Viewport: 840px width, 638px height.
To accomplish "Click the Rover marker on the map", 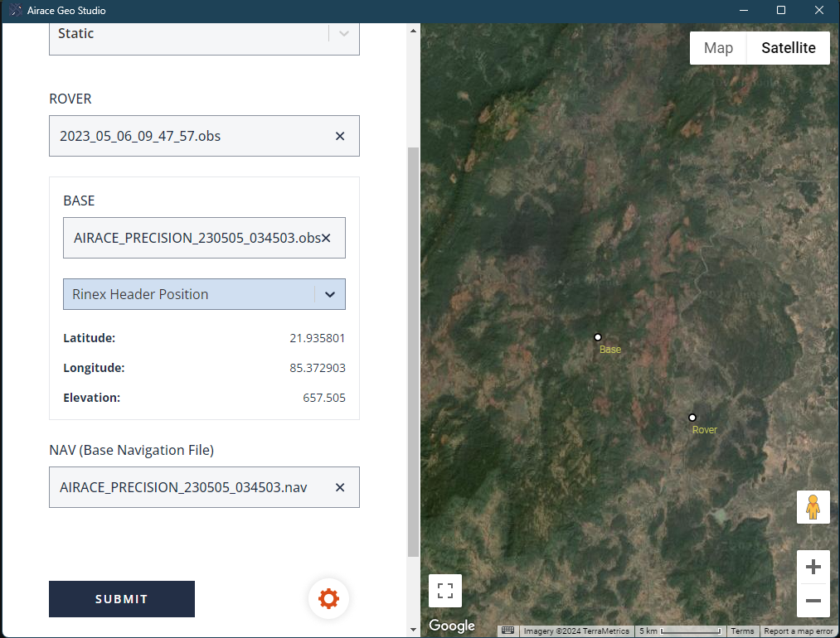I will point(692,418).
